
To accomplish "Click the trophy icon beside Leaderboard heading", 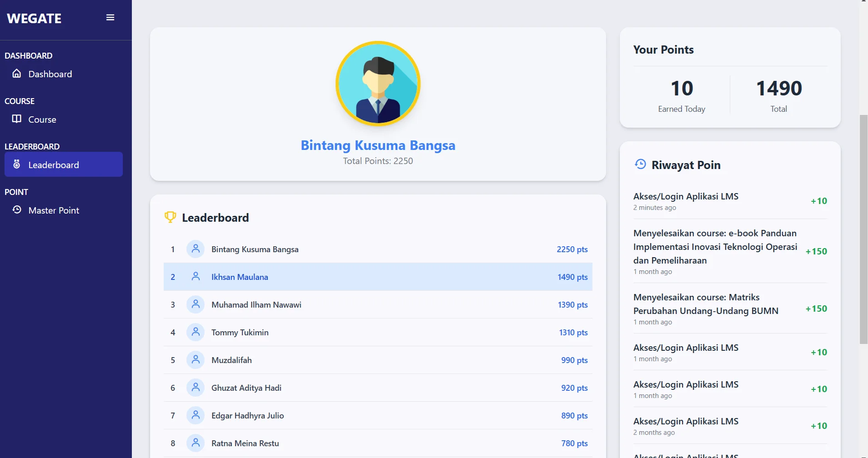I will point(170,217).
